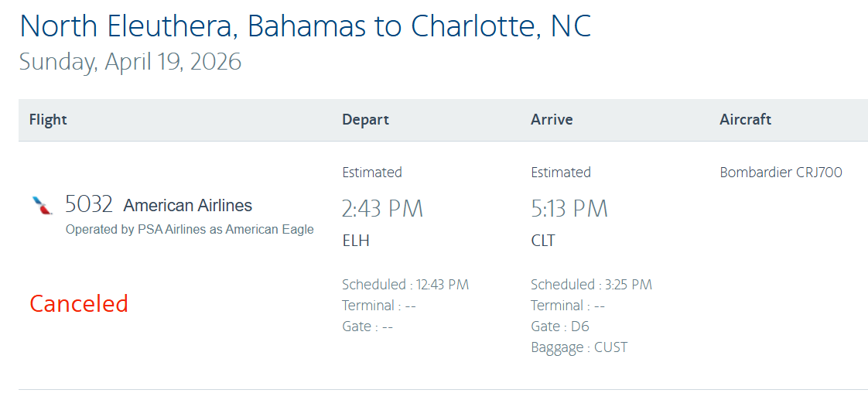Click the arrival Gate D6 text
This screenshot has height=400, width=868.
[x=560, y=326]
